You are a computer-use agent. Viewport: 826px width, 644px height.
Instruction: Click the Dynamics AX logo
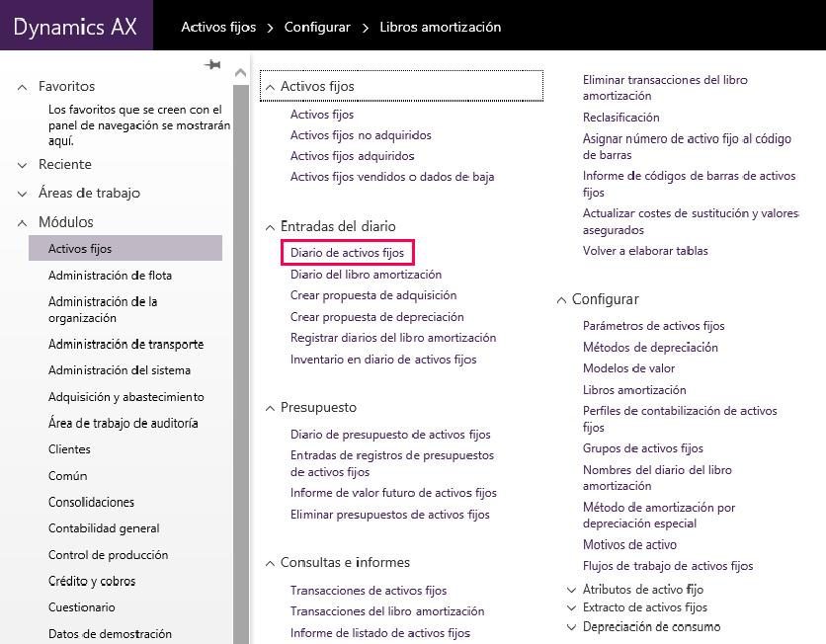point(75,27)
